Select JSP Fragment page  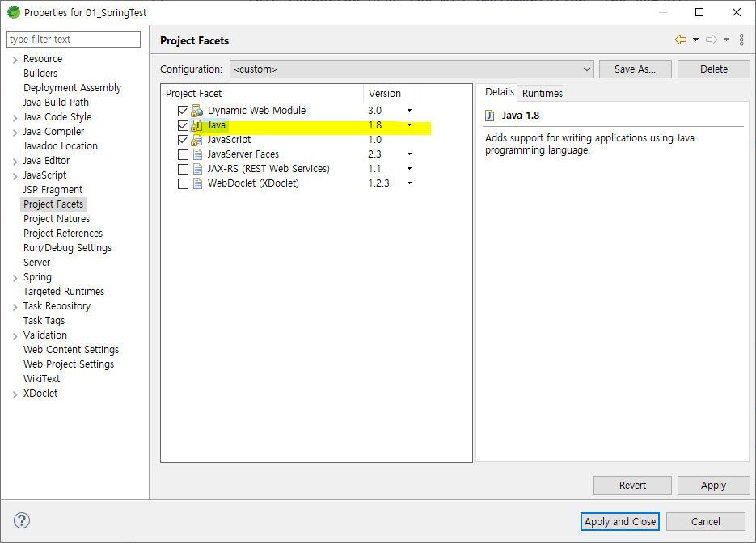pos(53,190)
